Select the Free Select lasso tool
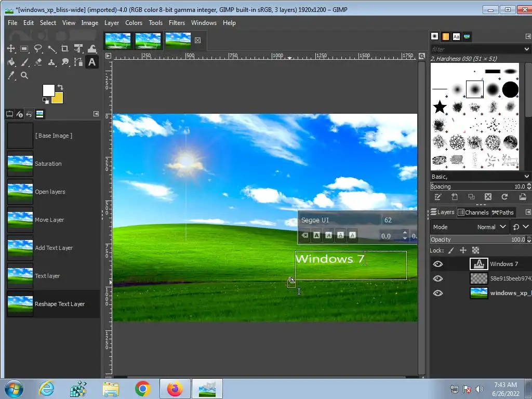 [38, 49]
